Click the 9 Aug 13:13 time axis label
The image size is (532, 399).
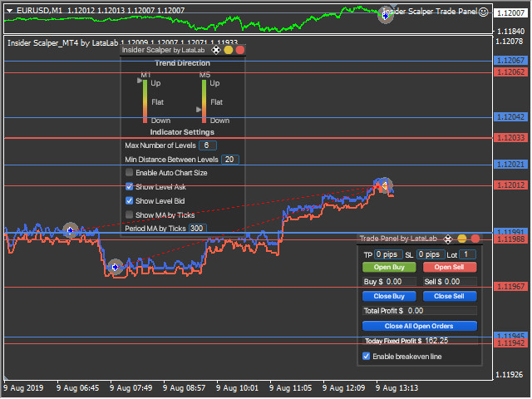[397, 388]
